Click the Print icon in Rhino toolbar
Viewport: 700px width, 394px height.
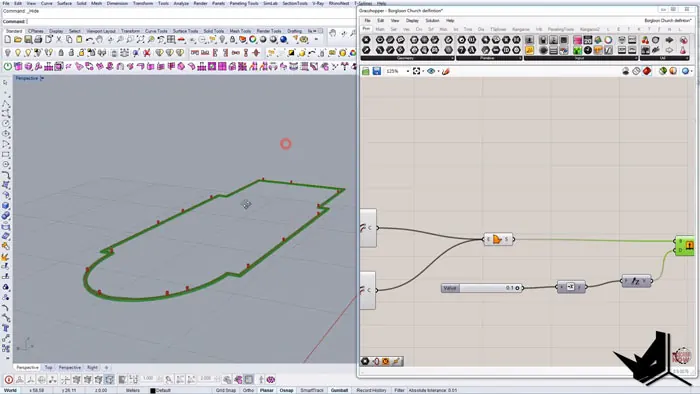[38, 40]
